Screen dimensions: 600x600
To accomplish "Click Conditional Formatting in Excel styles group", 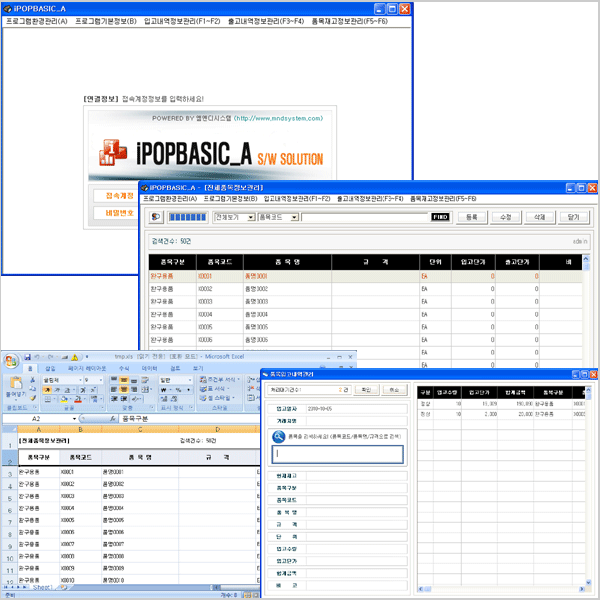I will [x=220, y=380].
